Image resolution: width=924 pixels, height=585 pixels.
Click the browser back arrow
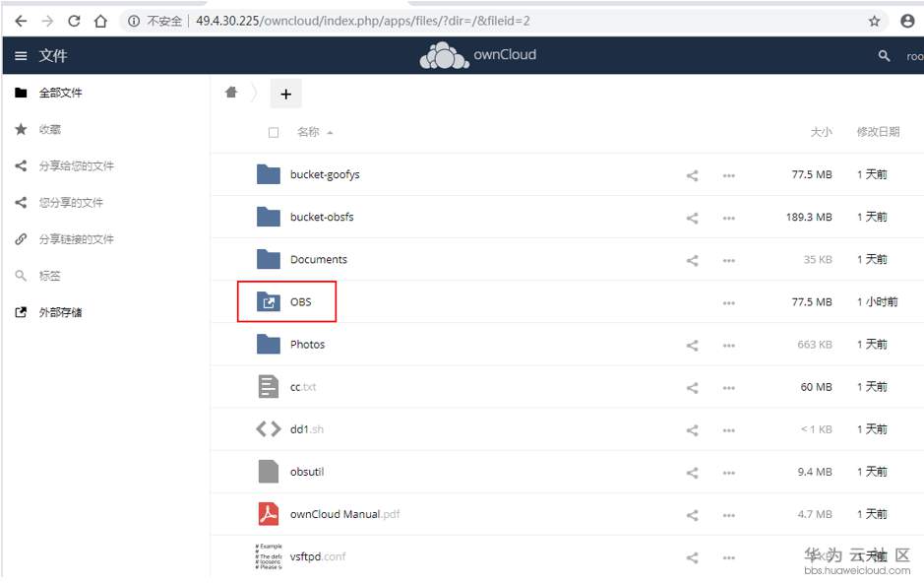[21, 22]
